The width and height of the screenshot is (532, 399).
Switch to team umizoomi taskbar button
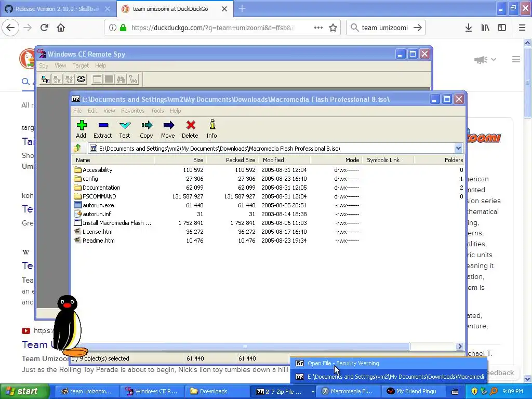87,391
